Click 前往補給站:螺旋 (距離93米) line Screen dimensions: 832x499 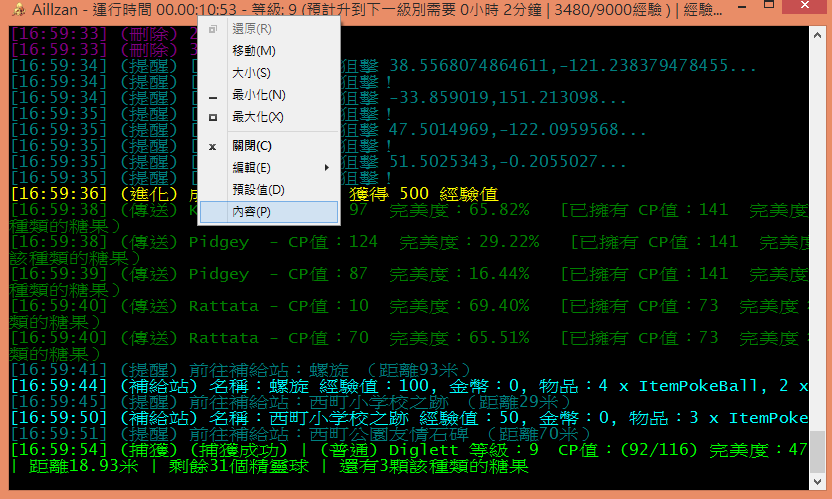(240, 369)
